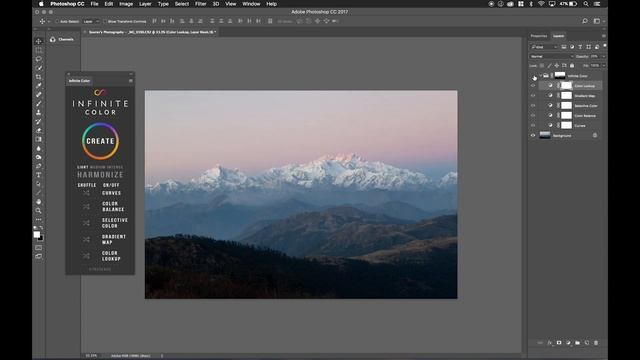Select the Zoom tool
This screenshot has width=640, height=360.
(x=39, y=211)
